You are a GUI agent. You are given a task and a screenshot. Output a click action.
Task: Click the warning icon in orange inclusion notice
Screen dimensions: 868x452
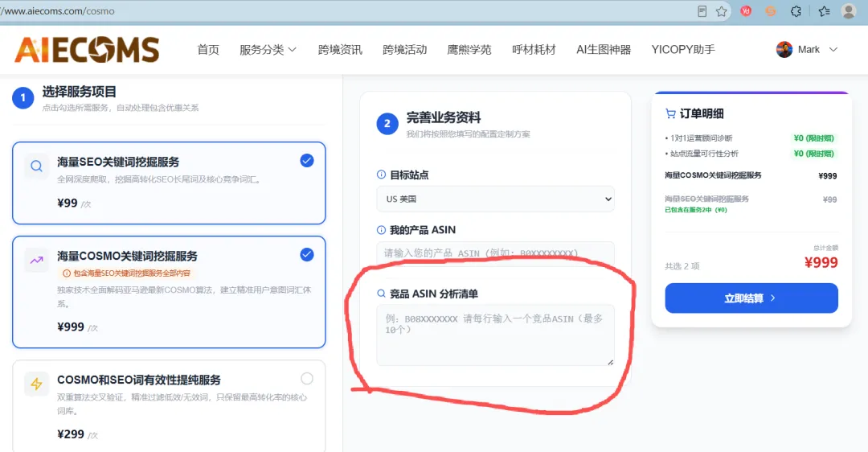(x=67, y=273)
